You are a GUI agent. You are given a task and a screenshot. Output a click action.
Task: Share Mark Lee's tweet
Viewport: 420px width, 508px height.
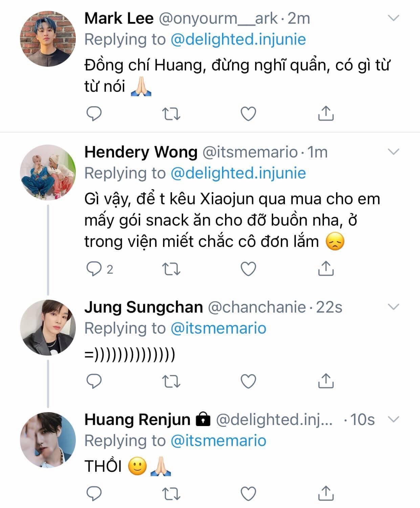(326, 113)
